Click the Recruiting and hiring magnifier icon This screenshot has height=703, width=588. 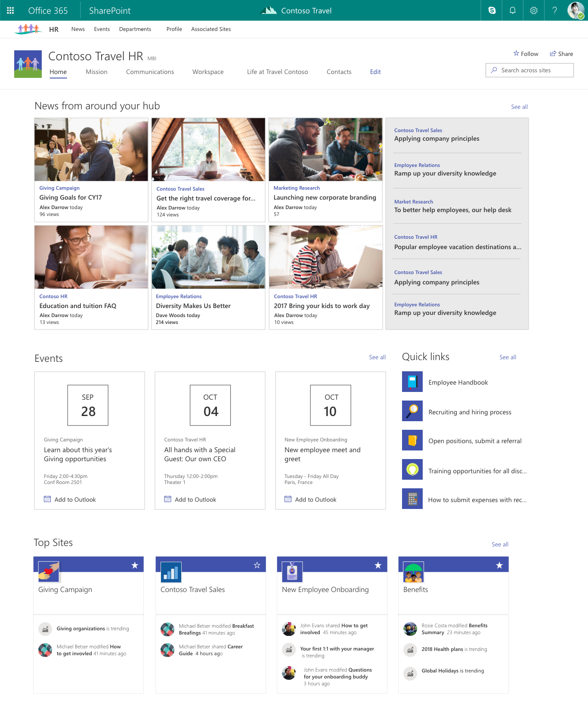(412, 411)
